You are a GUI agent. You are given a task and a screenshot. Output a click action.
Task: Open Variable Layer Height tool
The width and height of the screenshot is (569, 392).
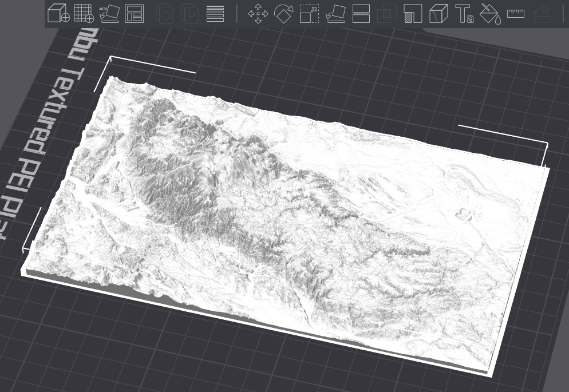point(215,13)
